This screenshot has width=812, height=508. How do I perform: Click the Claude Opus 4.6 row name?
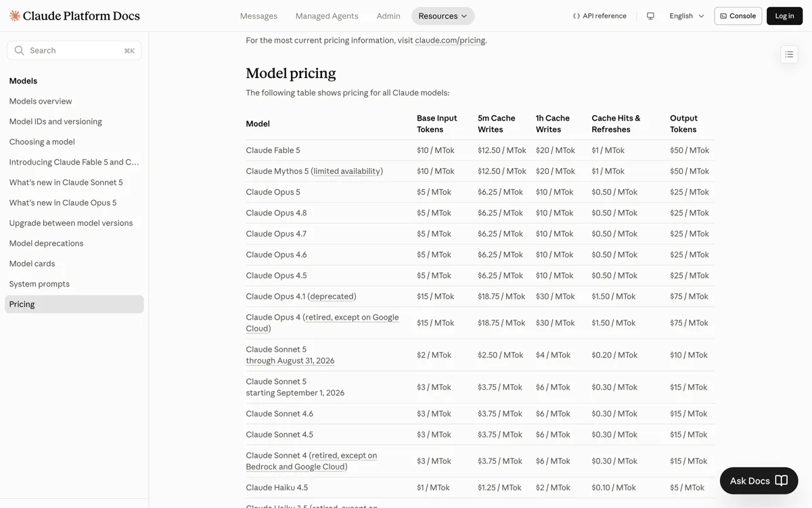pyautogui.click(x=276, y=255)
